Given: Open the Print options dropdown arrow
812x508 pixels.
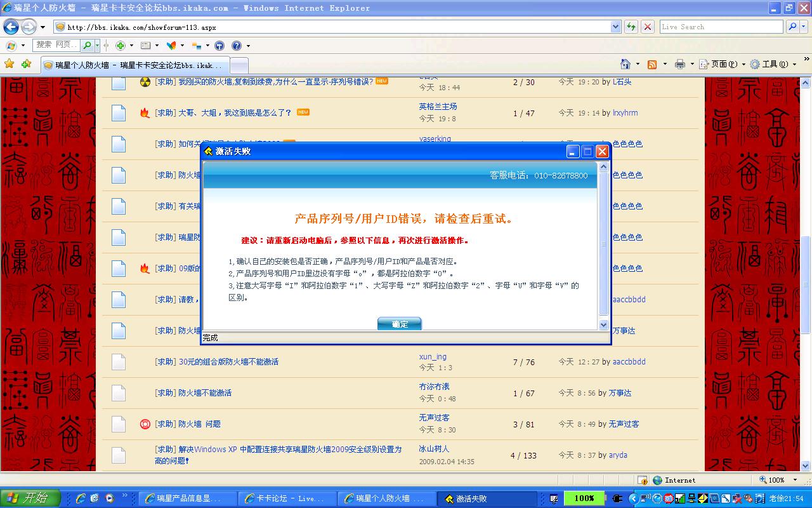Looking at the screenshot, I should coord(692,64).
